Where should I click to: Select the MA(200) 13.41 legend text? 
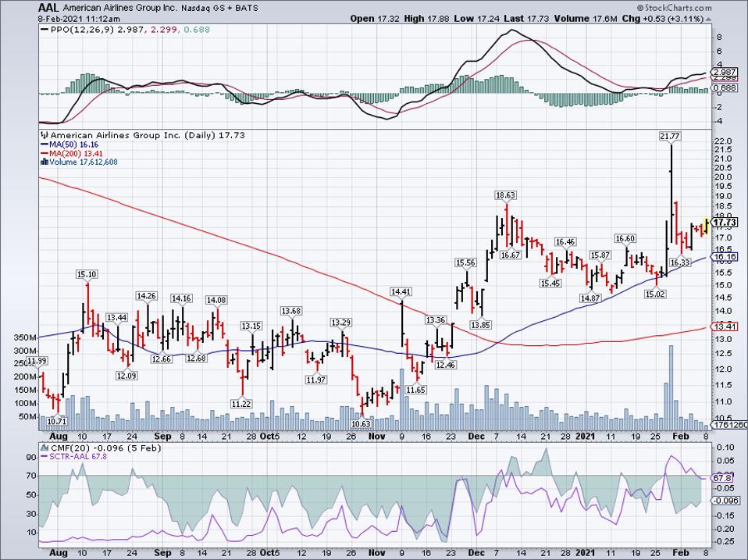click(76, 154)
